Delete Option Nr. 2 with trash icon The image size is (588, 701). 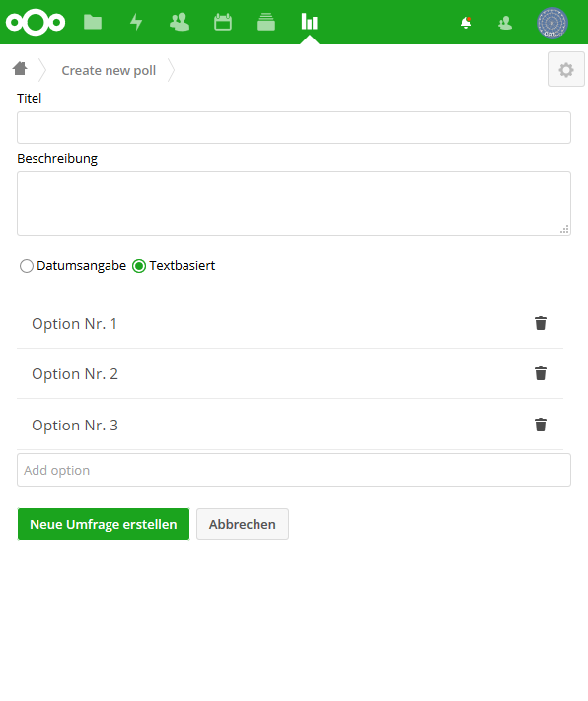(x=541, y=373)
